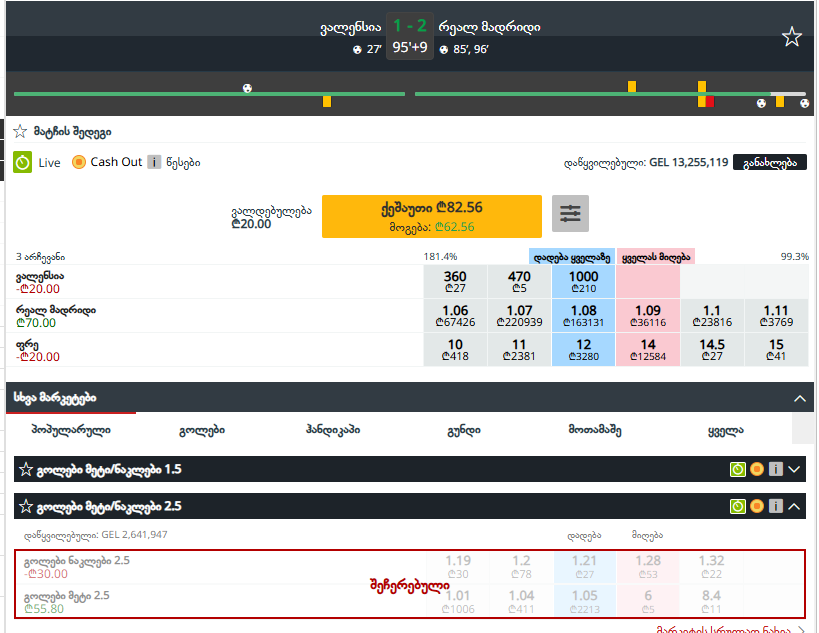Star the გოლები მეტი/ნაკლები 2.5 market
819x633 pixels.
(x=26, y=506)
